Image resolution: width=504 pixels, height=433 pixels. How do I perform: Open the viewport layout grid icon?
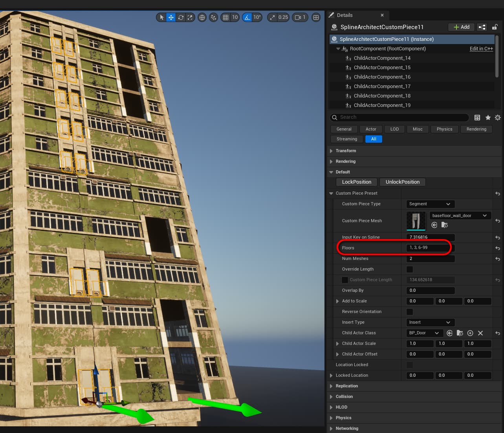click(316, 17)
